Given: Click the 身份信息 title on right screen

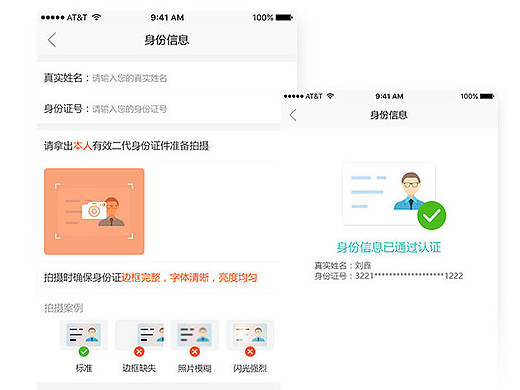Looking at the screenshot, I should pyautogui.click(x=389, y=115).
